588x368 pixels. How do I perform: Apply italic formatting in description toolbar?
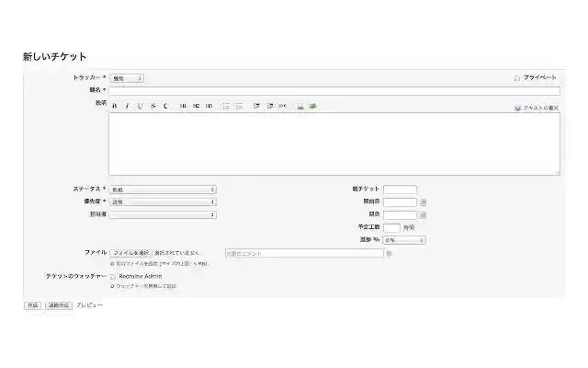tap(127, 107)
